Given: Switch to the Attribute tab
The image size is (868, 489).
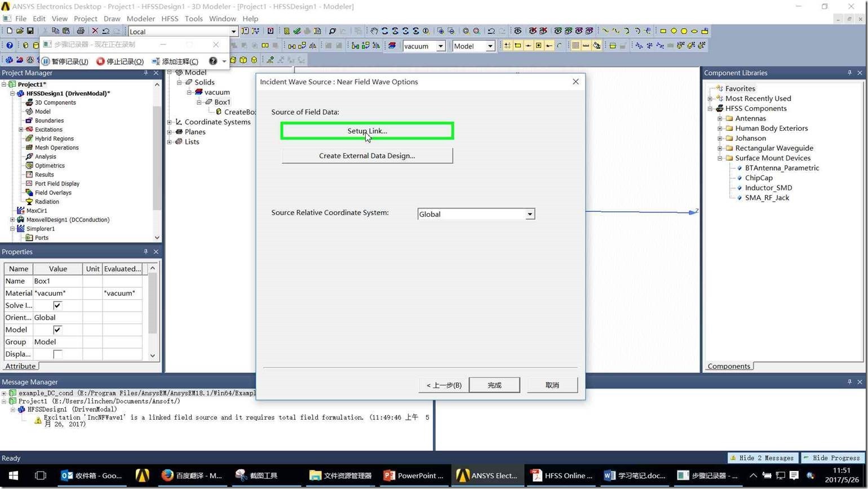Looking at the screenshot, I should click(x=20, y=366).
